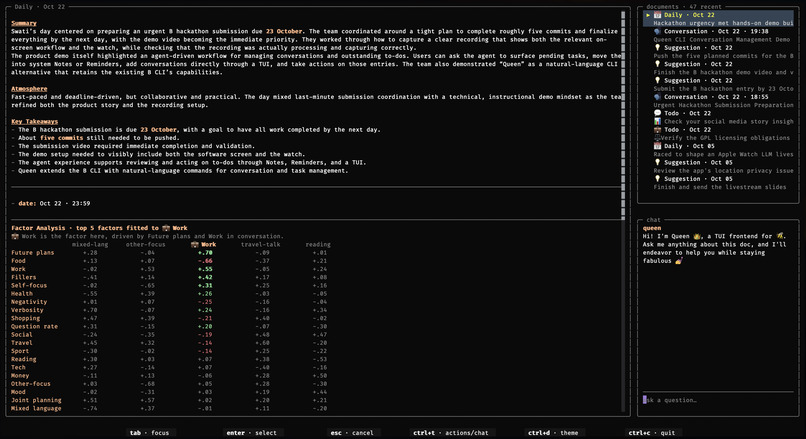Open 'Review the app's location privacy issue' suggestion
Viewport: 806px width, 439px height.
(723, 171)
